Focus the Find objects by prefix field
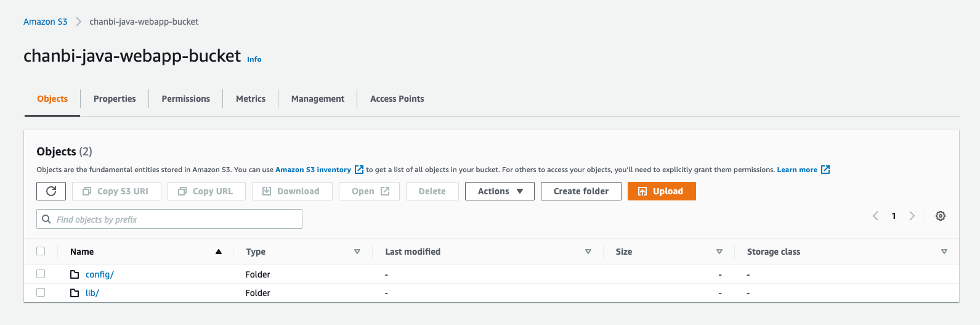980x325 pixels. [x=169, y=219]
